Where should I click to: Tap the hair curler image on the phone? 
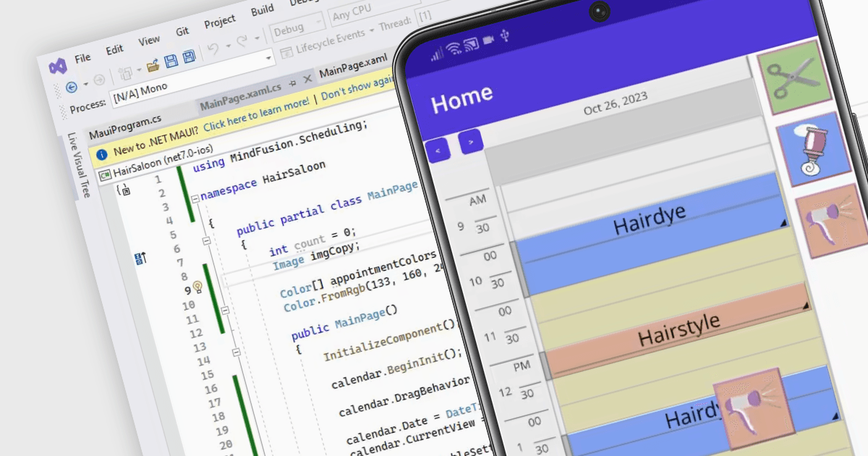click(812, 150)
